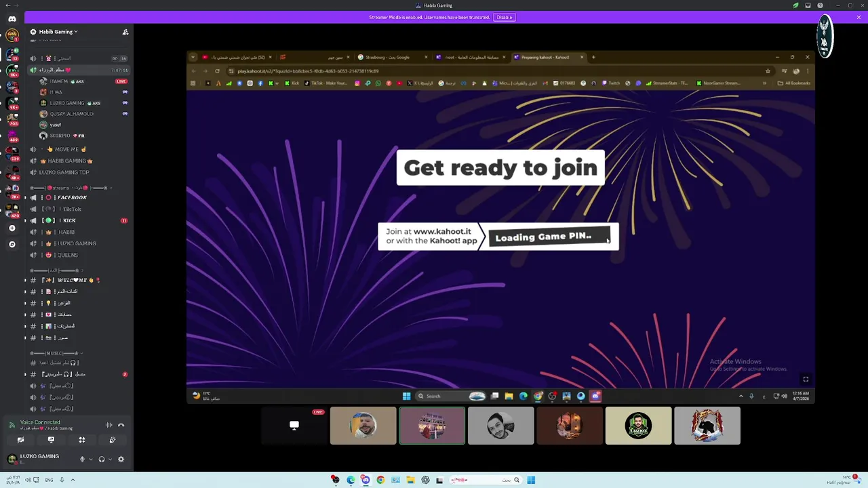Screen dimensions: 868x488
Task: Mute the microphone in user panel
Action: click(82, 459)
